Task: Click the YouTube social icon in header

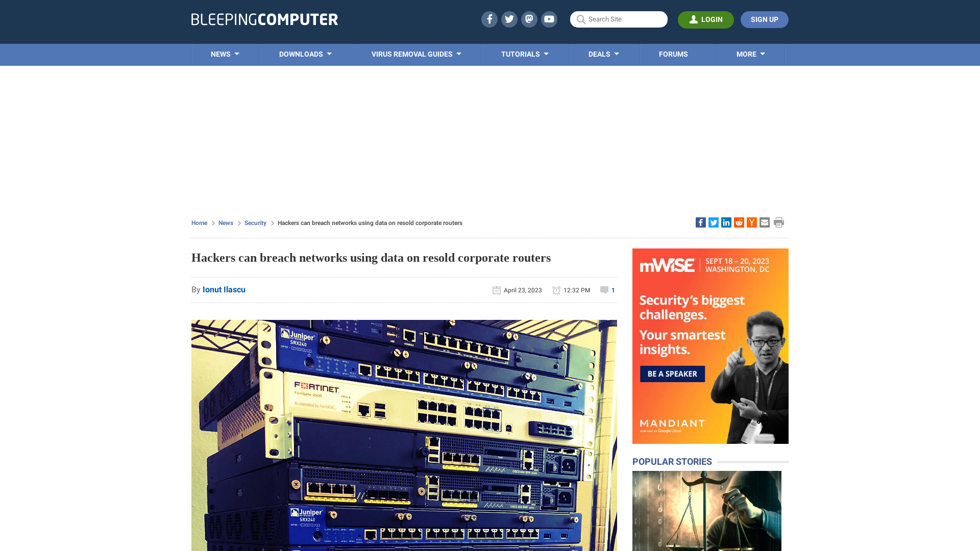Action: pos(549,19)
